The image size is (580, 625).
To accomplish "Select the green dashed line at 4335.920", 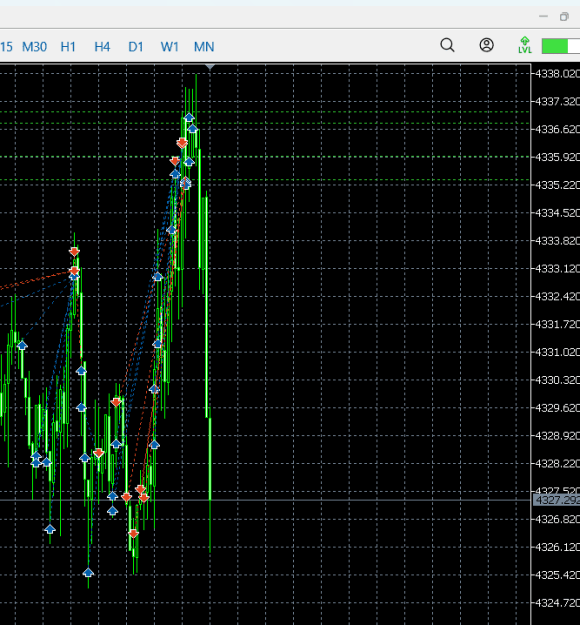I will tap(265, 157).
